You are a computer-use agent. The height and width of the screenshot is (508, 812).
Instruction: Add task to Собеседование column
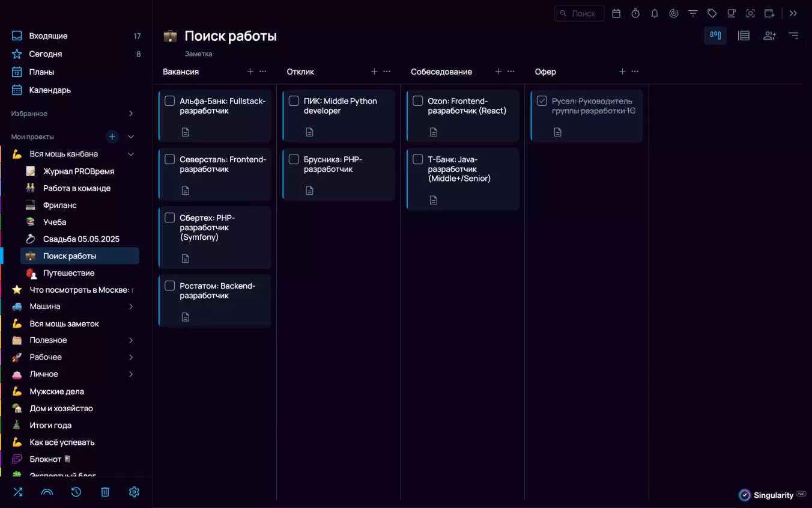[498, 72]
